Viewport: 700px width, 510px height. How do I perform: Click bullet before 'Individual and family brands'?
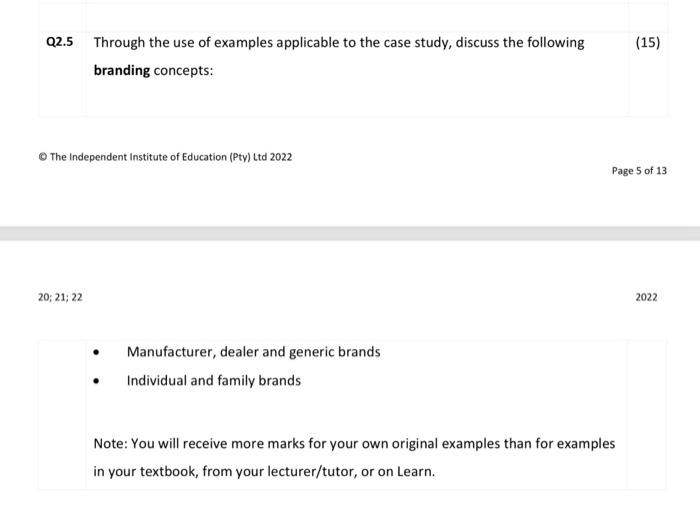96,381
